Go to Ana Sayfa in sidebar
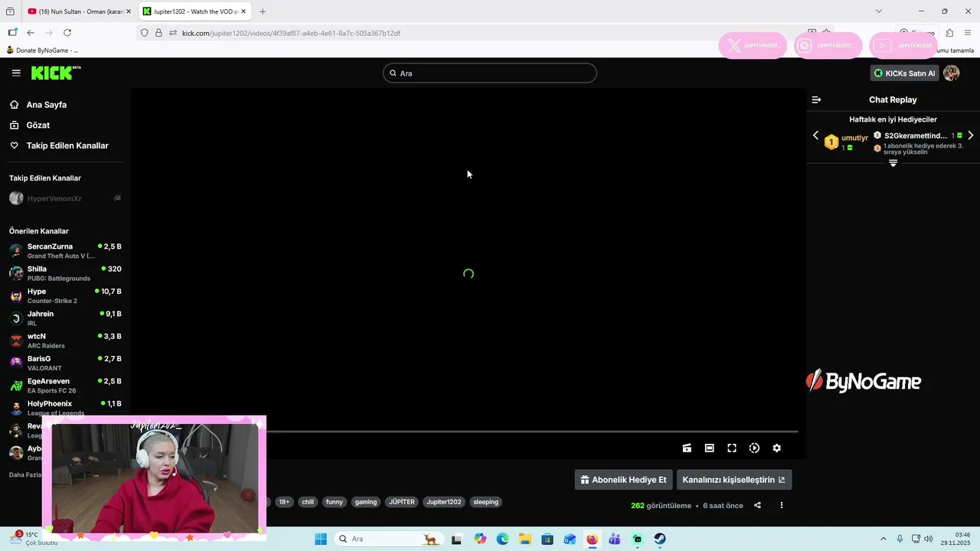Image resolution: width=980 pixels, height=551 pixels. [46, 105]
